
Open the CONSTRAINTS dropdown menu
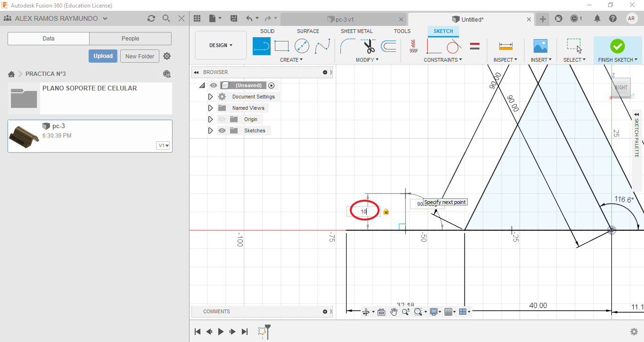pyautogui.click(x=443, y=60)
